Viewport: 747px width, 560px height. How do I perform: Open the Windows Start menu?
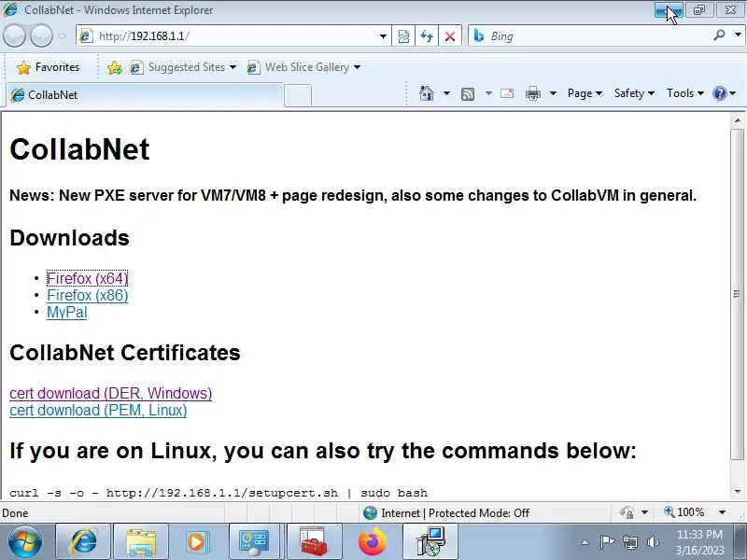(24, 541)
